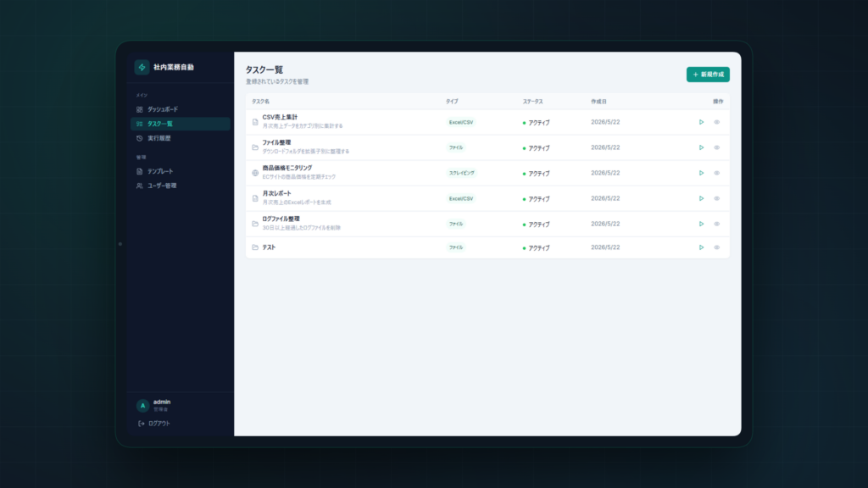Click the タイプ column header
Viewport: 868px width, 488px height.
pos(453,102)
